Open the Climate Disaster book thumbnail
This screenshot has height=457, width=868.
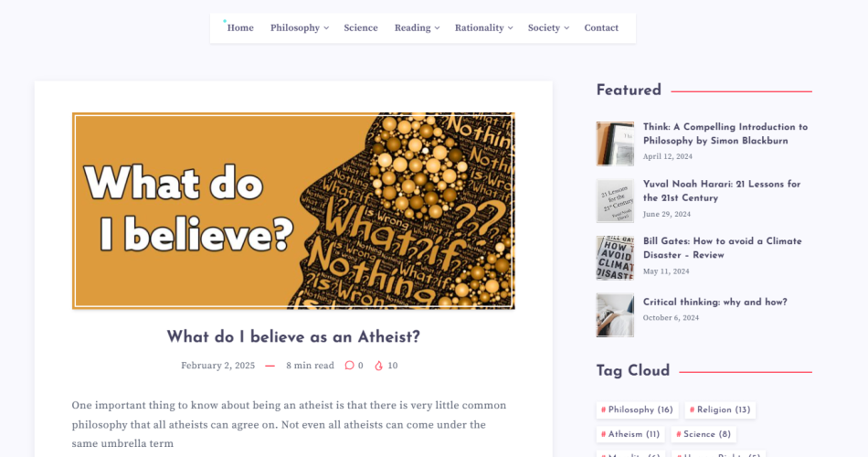click(x=615, y=258)
